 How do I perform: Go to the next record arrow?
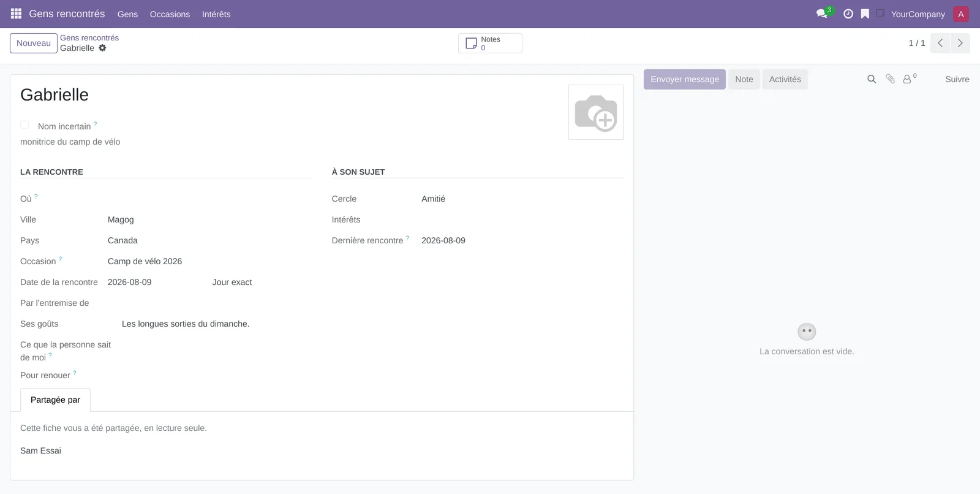click(x=960, y=43)
